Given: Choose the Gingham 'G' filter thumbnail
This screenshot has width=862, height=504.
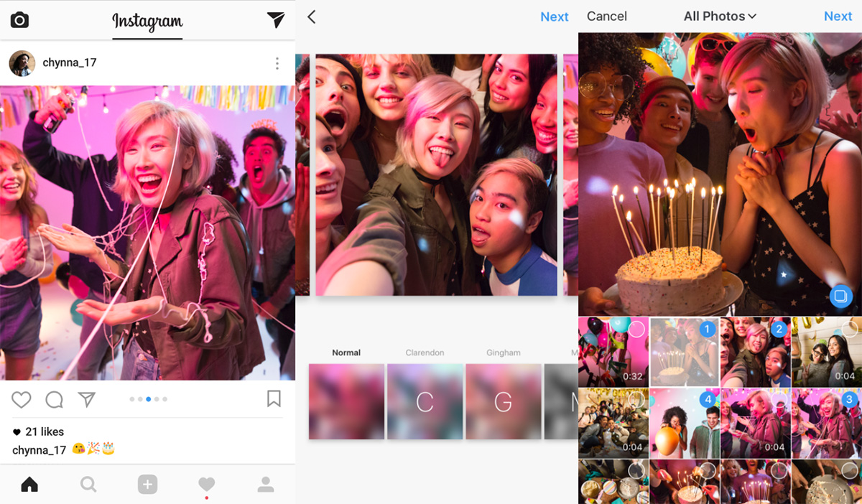Looking at the screenshot, I should [x=503, y=401].
